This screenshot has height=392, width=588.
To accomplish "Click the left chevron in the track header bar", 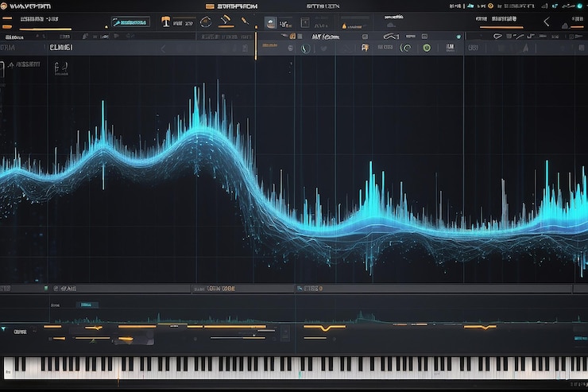I will tap(163, 49).
